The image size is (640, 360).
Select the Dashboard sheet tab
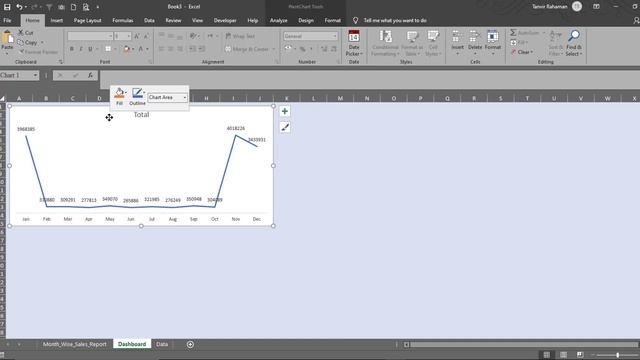tap(132, 344)
